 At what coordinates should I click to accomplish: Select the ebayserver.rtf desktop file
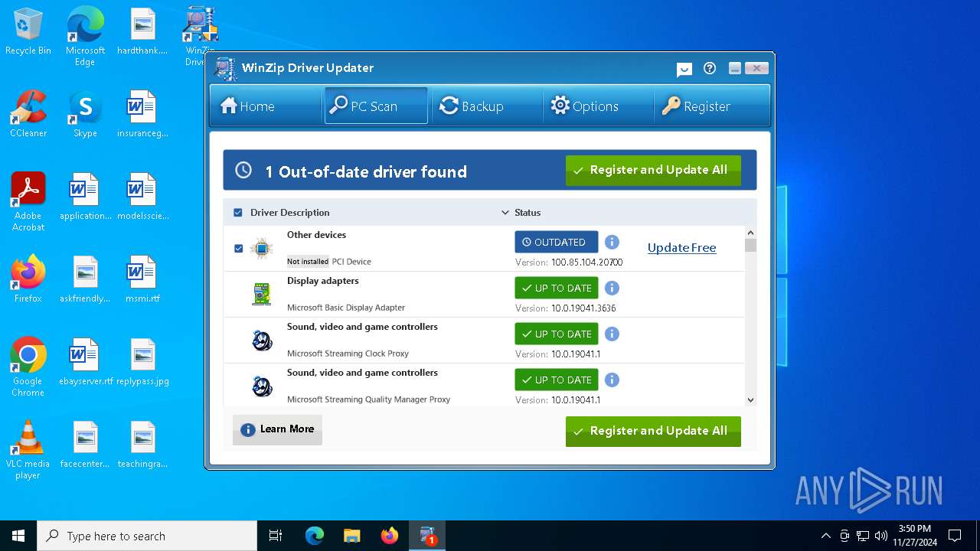click(x=85, y=362)
